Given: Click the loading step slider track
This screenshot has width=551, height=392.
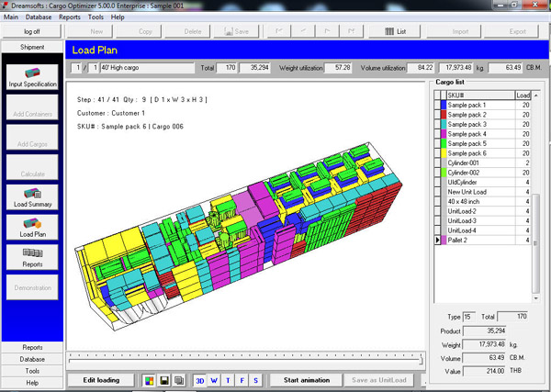Looking at the screenshot, I should point(245,360).
